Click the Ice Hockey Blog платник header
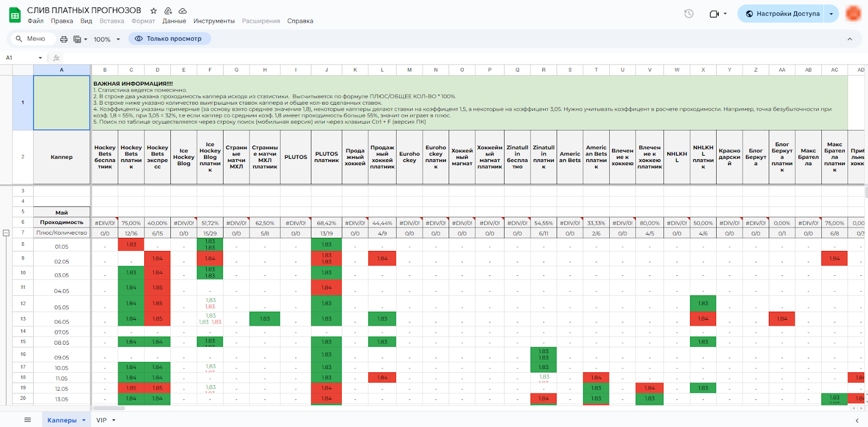The width and height of the screenshot is (868, 427). 210,157
